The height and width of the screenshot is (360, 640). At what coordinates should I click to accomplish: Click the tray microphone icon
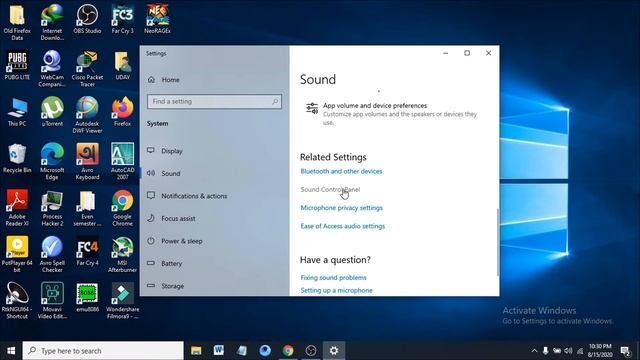(x=545, y=351)
